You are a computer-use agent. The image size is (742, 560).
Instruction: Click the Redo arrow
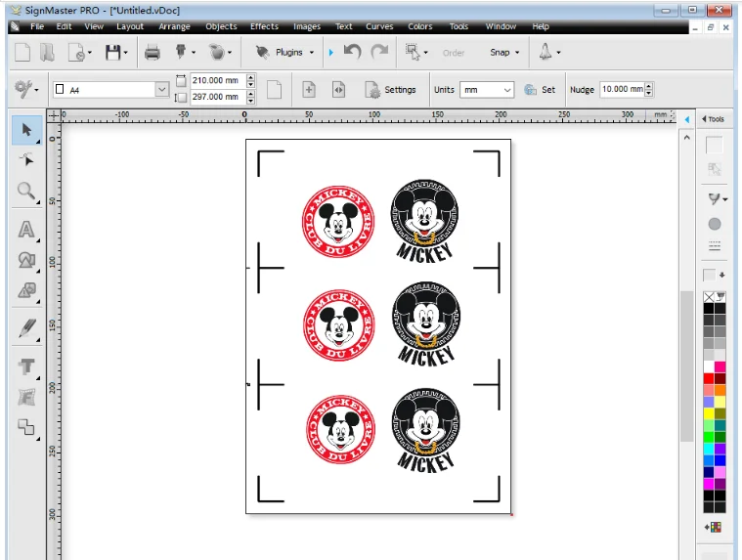[379, 51]
